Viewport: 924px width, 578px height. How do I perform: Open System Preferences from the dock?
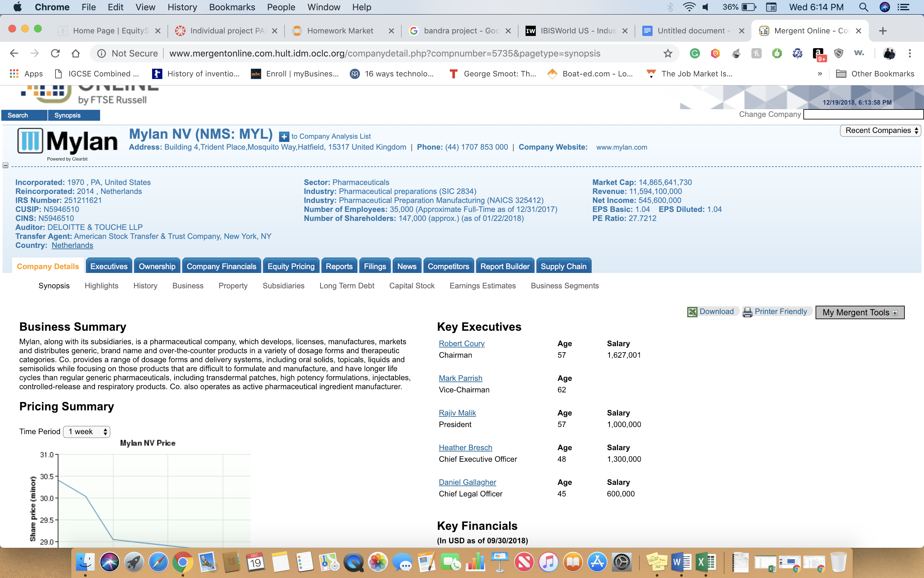(x=621, y=562)
